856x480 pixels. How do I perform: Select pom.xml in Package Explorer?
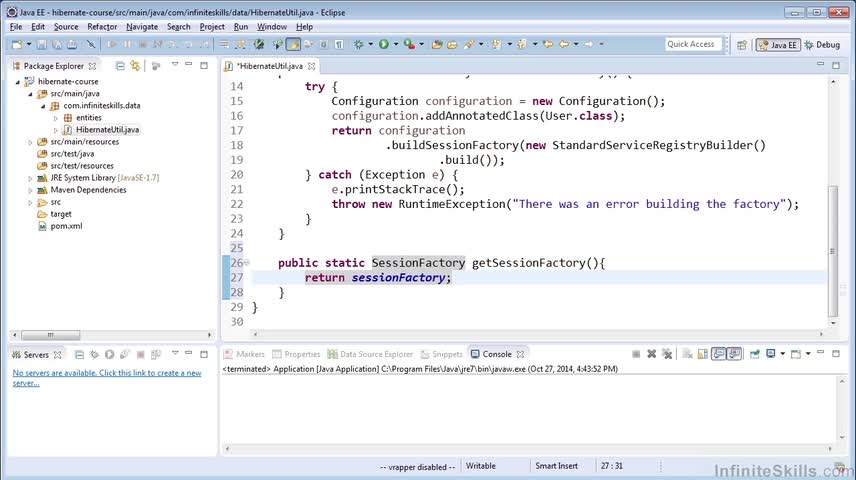[66, 226]
